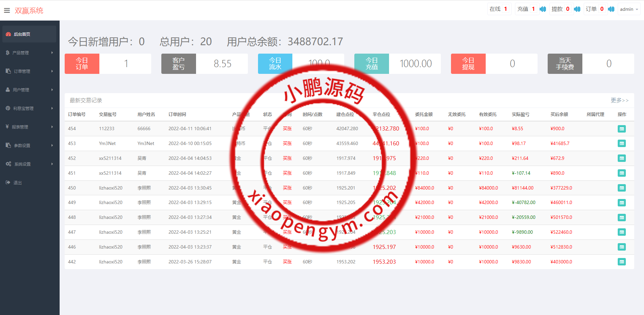
Task: Click the 系统设置 gears icon
Action: point(8,164)
